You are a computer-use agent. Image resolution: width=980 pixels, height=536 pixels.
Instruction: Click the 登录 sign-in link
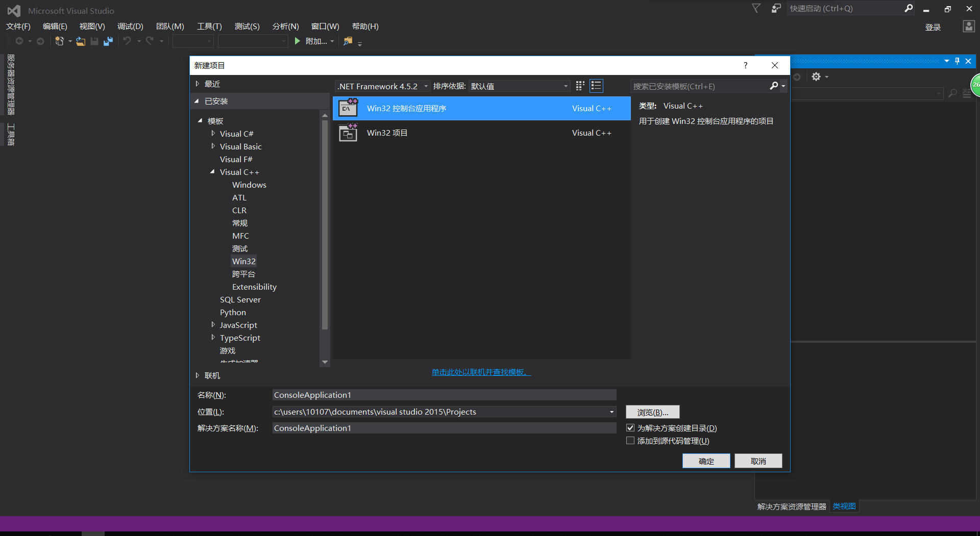(x=933, y=28)
